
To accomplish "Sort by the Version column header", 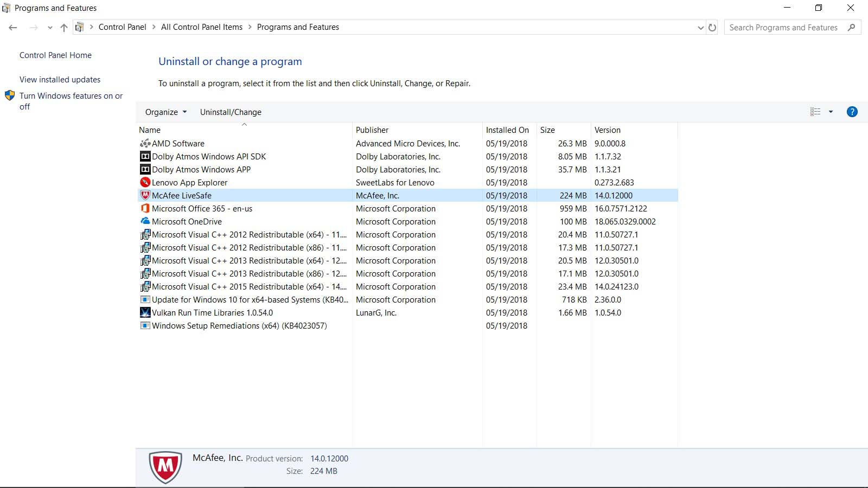I will pyautogui.click(x=634, y=130).
